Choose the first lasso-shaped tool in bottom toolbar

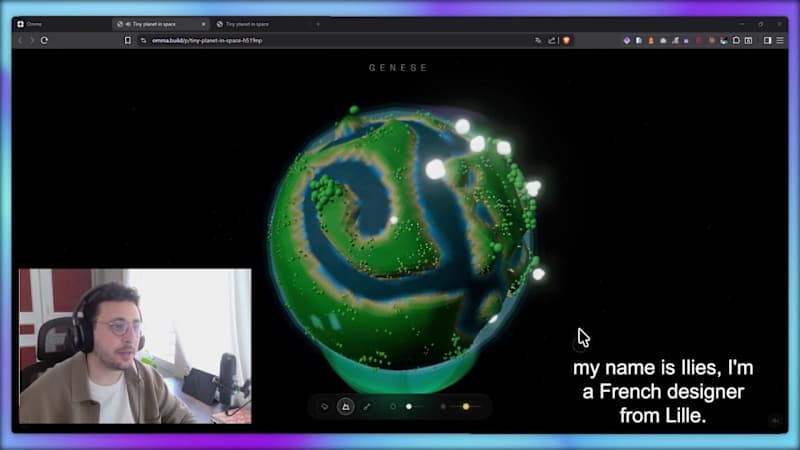click(x=324, y=407)
